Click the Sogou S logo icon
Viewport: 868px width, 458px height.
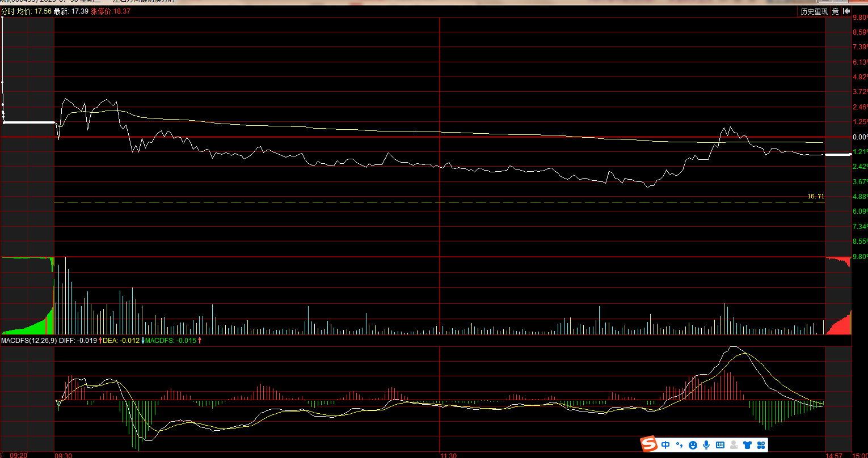point(648,445)
